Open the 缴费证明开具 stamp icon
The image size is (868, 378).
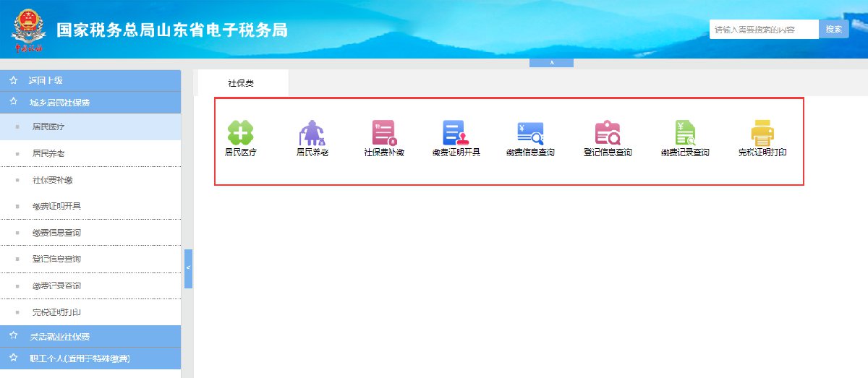click(x=456, y=133)
